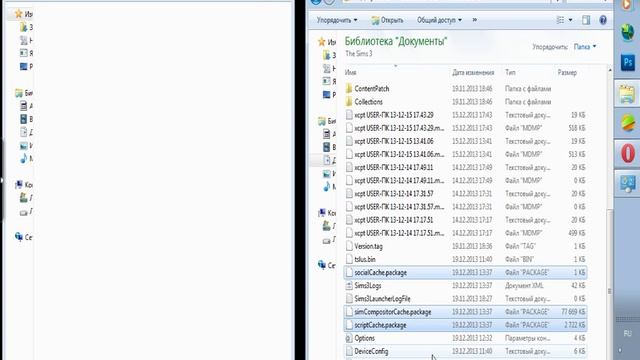Select the Libraries node in the left Explorer window
Image resolution: width=640 pixels, height=360 pixels.
(x=19, y=93)
